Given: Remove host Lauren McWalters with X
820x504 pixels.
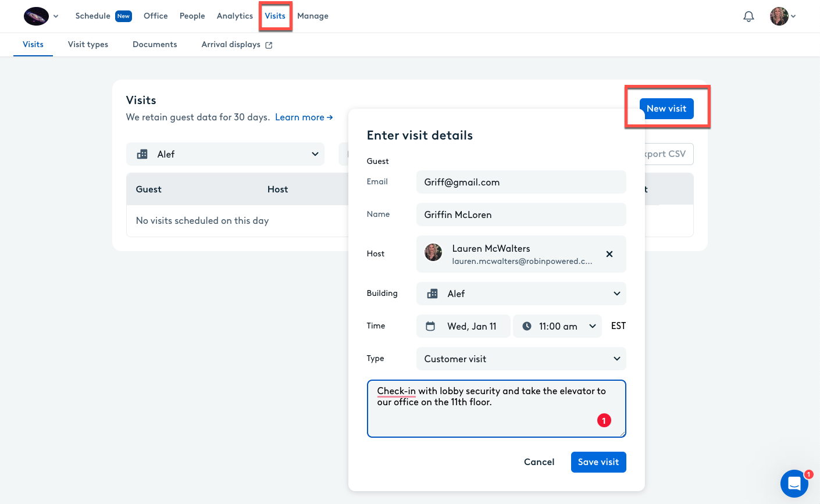Looking at the screenshot, I should (x=609, y=254).
